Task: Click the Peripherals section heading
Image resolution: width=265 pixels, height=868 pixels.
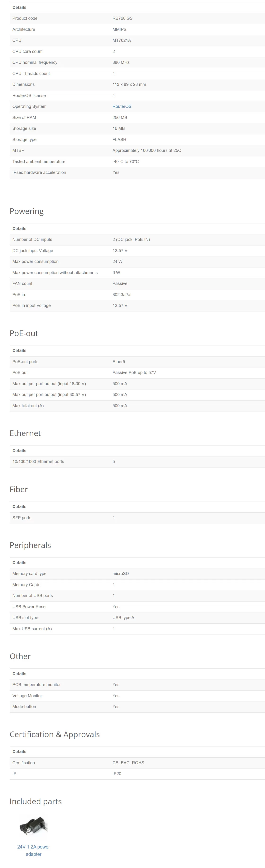Action: (x=30, y=545)
